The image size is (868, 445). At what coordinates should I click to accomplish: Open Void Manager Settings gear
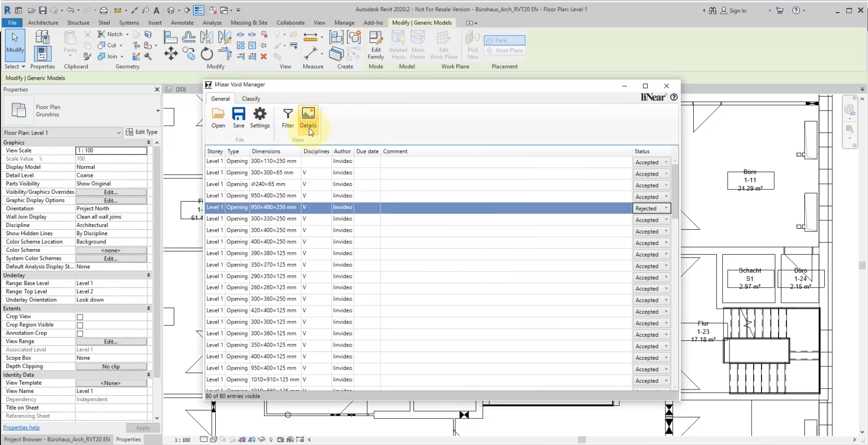260,118
